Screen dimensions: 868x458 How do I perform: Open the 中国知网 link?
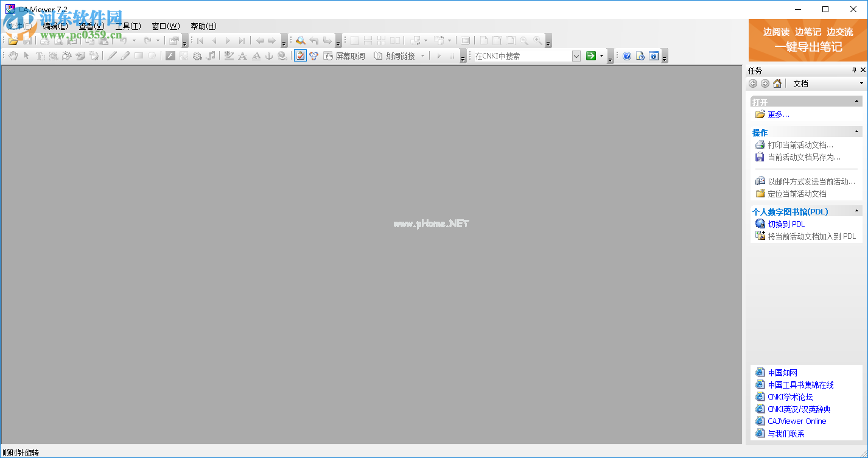(x=782, y=373)
